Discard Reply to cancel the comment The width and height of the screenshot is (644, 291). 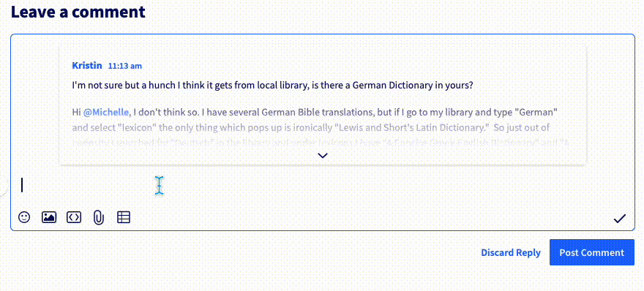click(511, 252)
